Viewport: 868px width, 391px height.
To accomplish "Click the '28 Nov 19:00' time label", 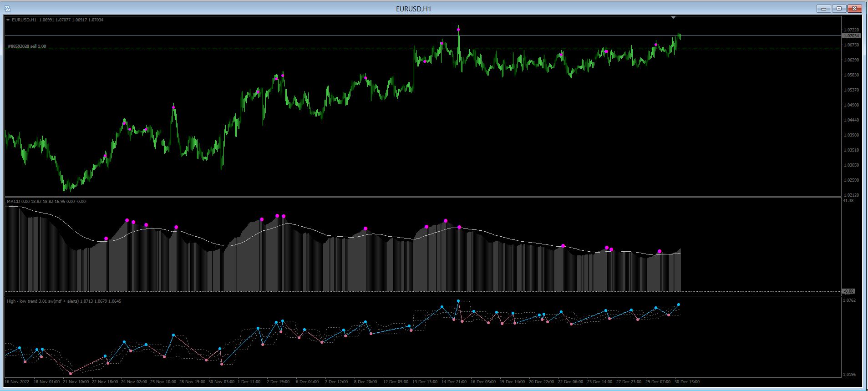I will 193,382.
